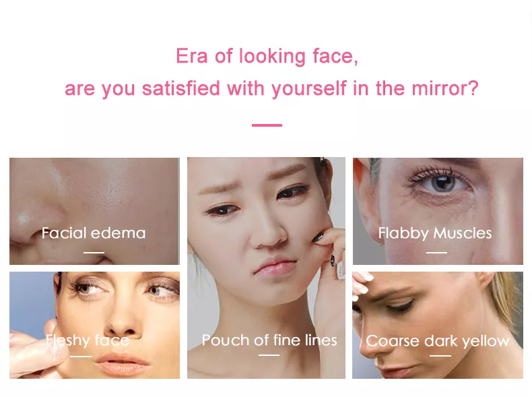Click the Flabby Muscles eye photo
Screen dimensions: 532x397
pos(438,211)
